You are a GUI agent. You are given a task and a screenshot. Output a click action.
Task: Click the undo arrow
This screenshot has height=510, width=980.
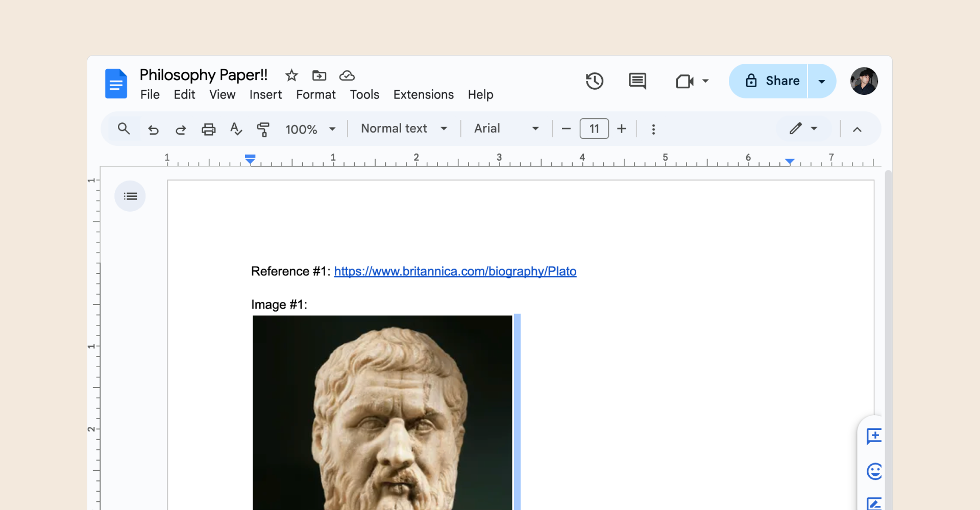153,129
